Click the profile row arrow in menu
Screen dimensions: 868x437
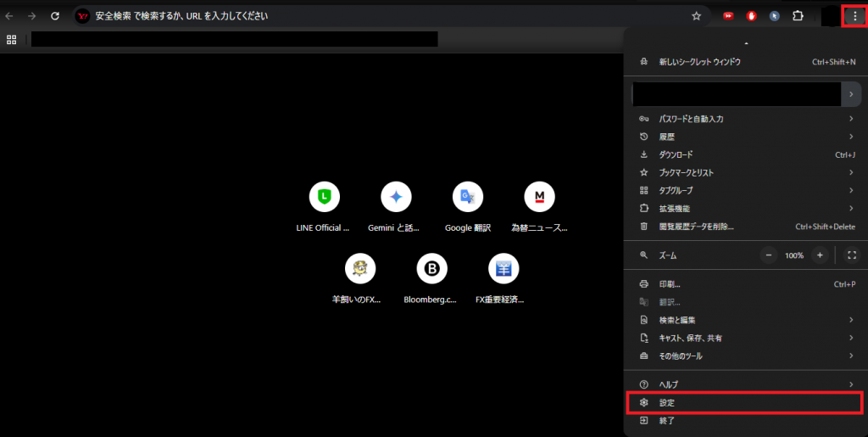pyautogui.click(x=851, y=94)
